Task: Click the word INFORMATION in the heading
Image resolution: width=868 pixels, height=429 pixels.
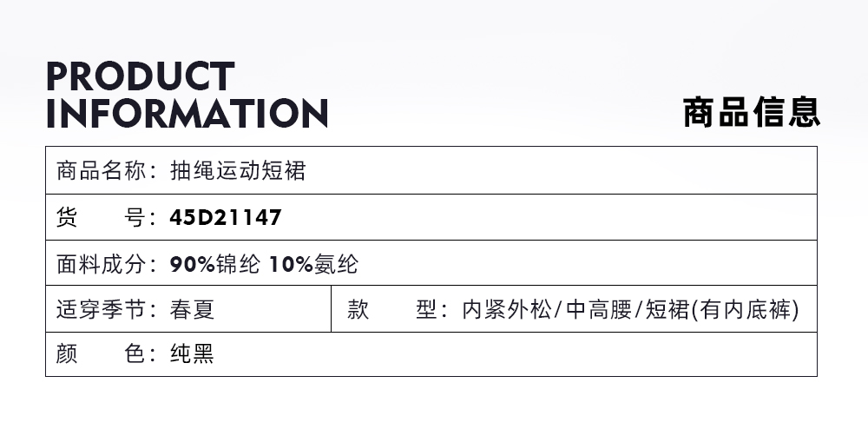Action: point(187,113)
